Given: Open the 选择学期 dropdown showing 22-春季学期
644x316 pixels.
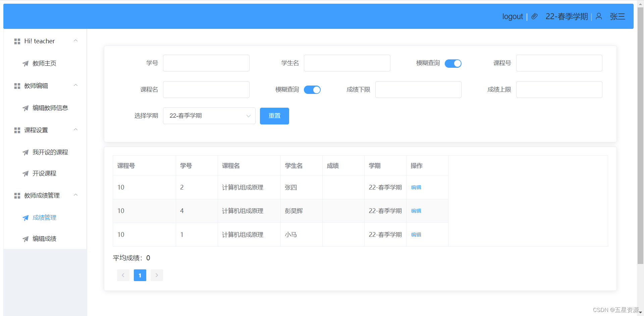Looking at the screenshot, I should click(x=209, y=116).
